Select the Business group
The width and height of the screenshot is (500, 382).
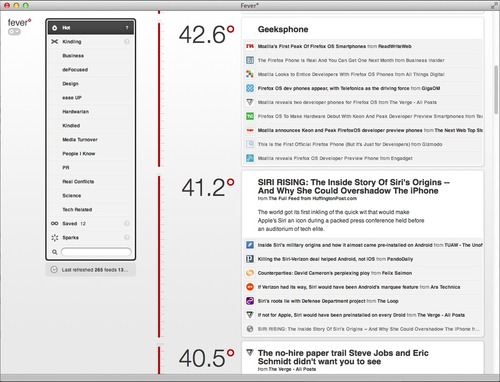point(91,56)
